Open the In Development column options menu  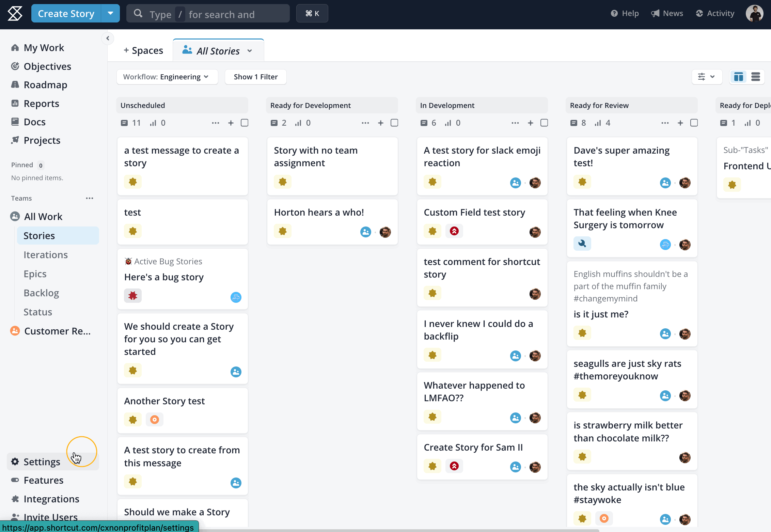[x=515, y=123]
